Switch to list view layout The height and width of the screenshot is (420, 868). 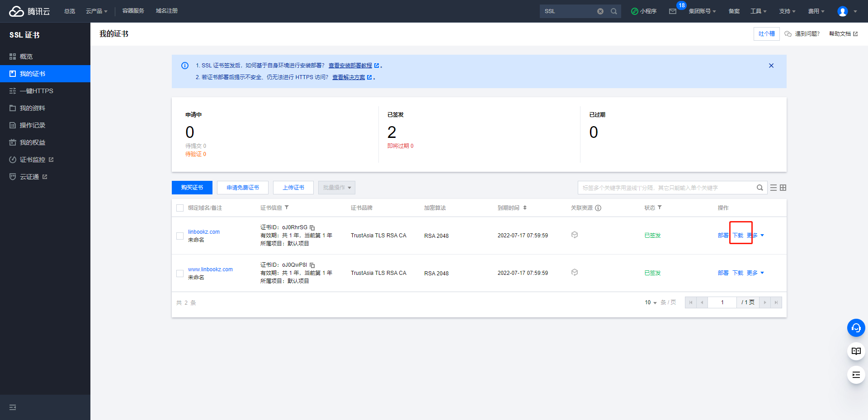click(x=774, y=188)
